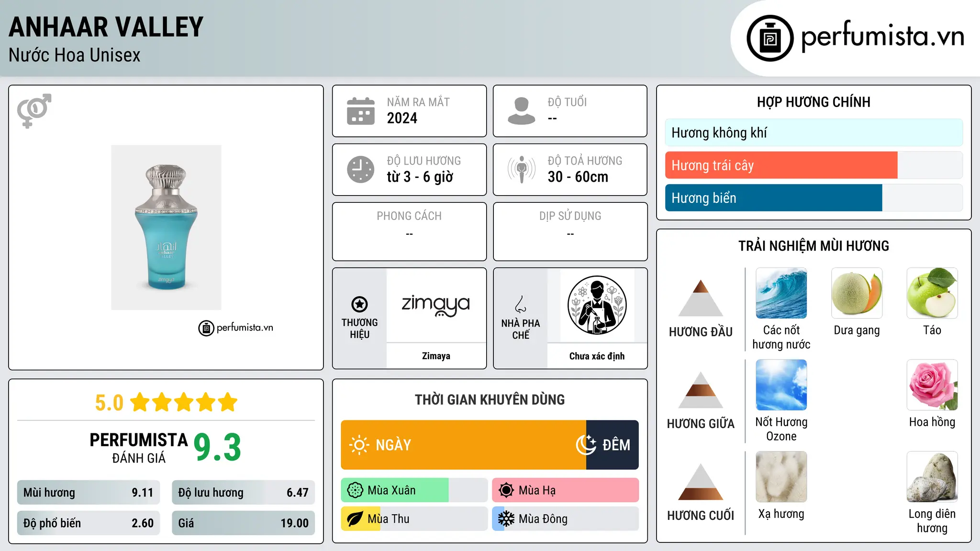Select the water notes wave thumbnail
The image size is (980, 551).
781,293
